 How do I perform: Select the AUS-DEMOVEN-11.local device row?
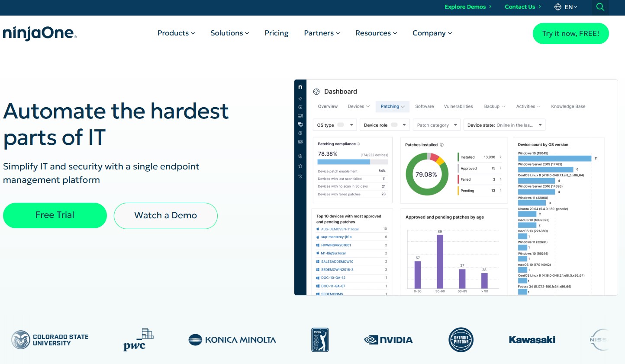[352, 229]
